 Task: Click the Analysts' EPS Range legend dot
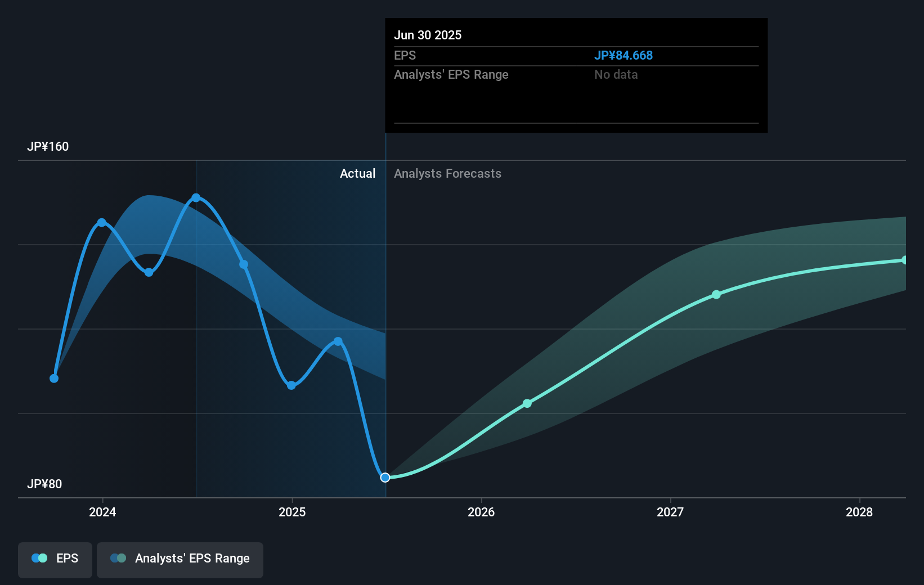pyautogui.click(x=118, y=558)
